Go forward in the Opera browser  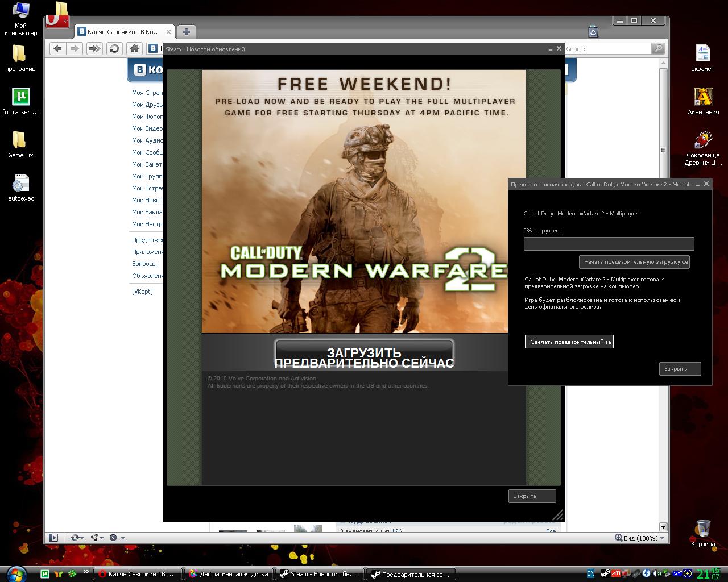click(75, 49)
